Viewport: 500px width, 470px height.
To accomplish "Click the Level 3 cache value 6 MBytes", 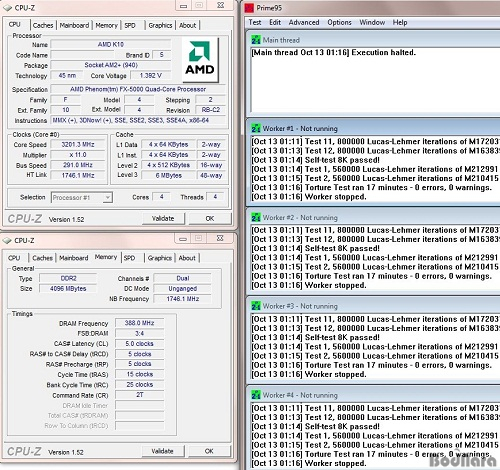I will [169, 175].
